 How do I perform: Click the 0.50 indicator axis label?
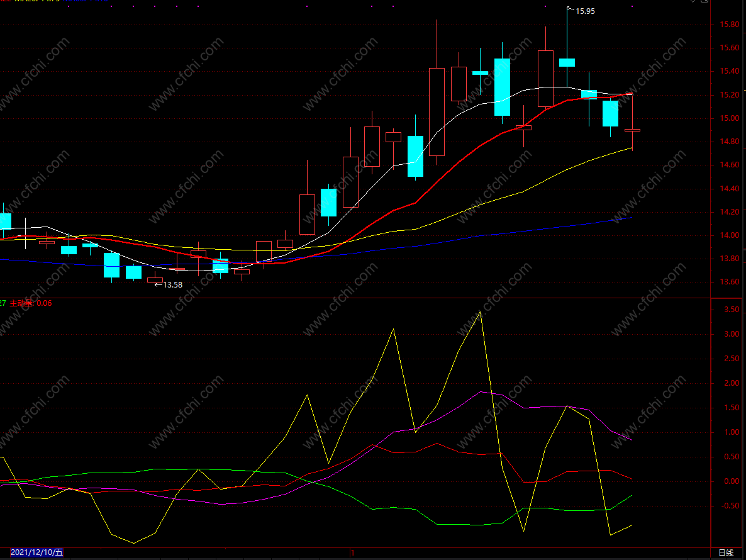coord(732,457)
